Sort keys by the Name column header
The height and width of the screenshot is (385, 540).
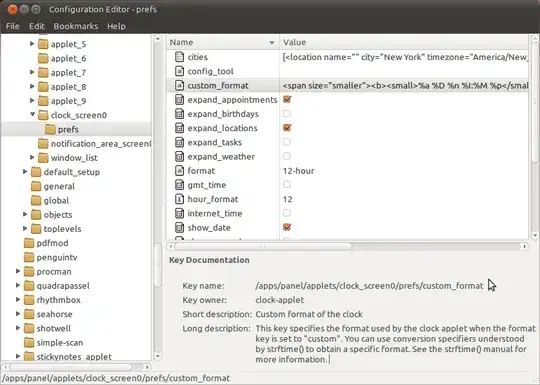coord(222,42)
